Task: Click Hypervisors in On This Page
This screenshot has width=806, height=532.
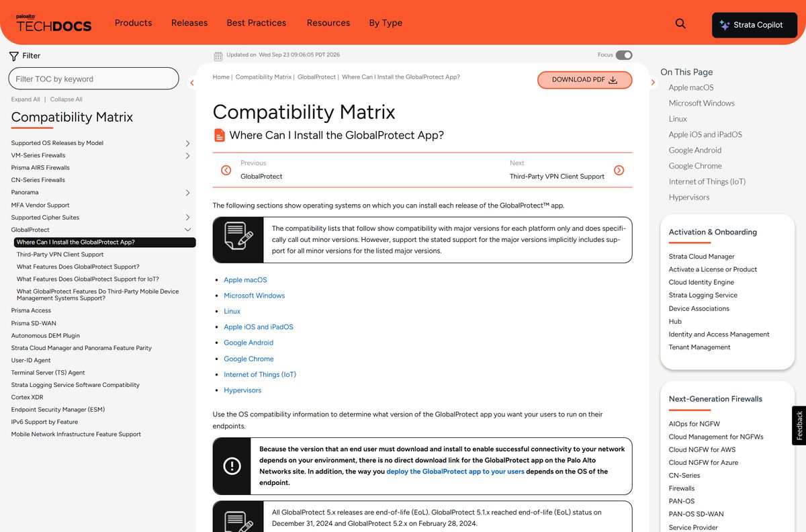Action: point(689,197)
